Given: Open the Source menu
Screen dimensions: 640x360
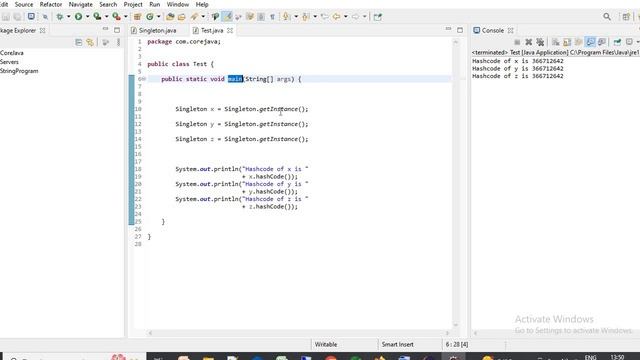Looking at the screenshot, I should coord(24,4).
